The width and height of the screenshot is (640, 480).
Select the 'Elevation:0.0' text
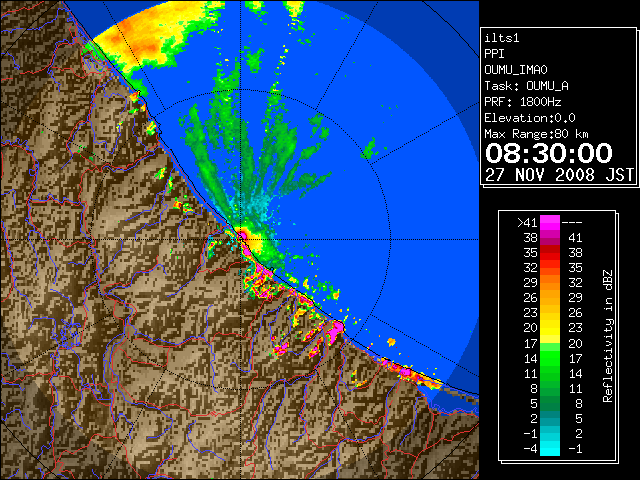(530, 118)
